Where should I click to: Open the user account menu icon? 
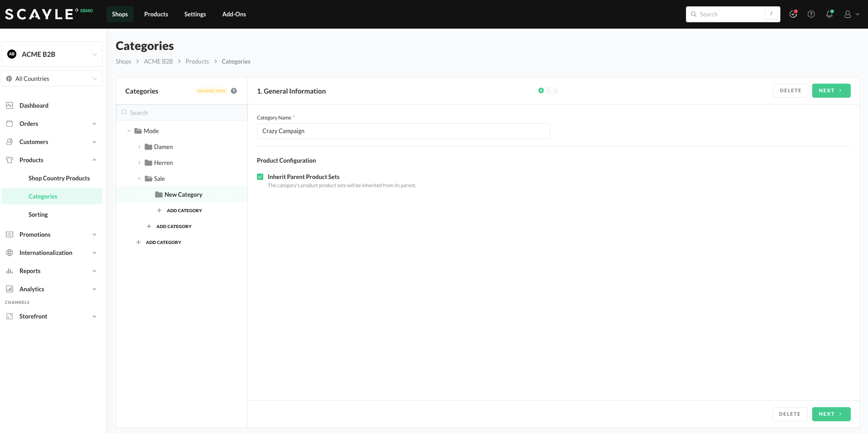click(847, 14)
